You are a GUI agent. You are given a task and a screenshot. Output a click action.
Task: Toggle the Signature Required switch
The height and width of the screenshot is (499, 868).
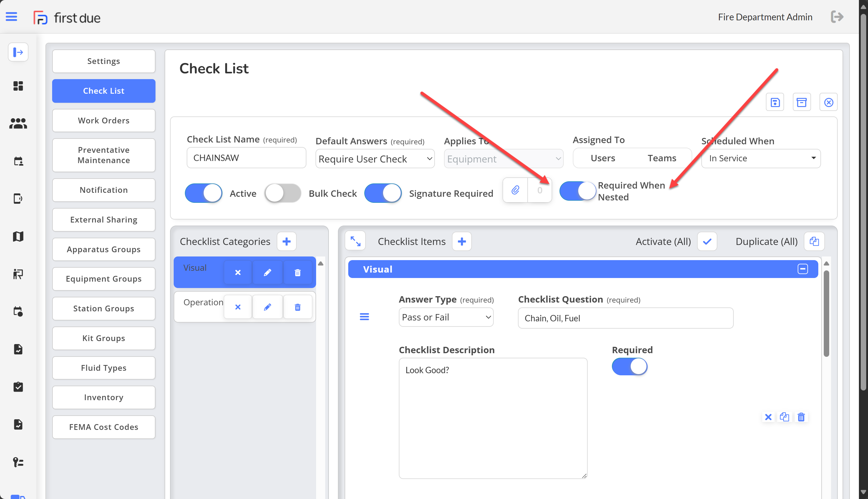point(382,193)
